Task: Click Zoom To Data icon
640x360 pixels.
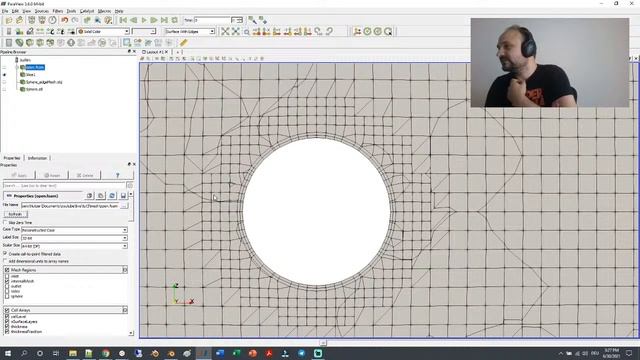Action: tap(236, 31)
